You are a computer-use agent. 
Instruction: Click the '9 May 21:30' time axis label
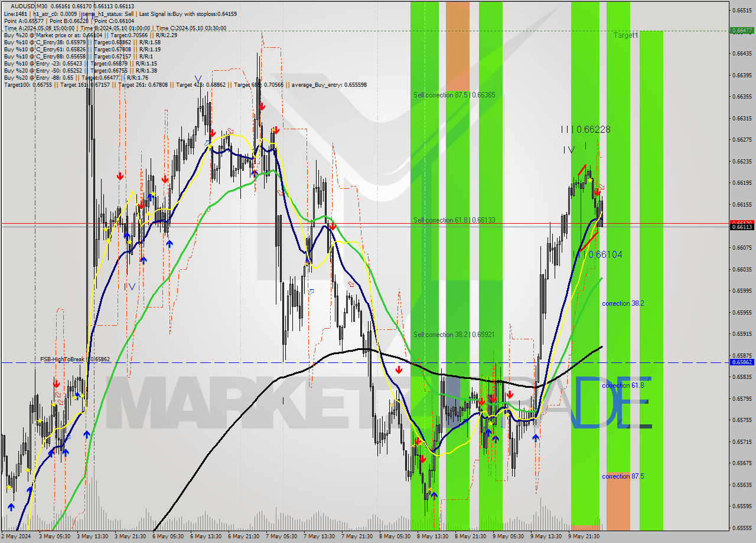(584, 537)
